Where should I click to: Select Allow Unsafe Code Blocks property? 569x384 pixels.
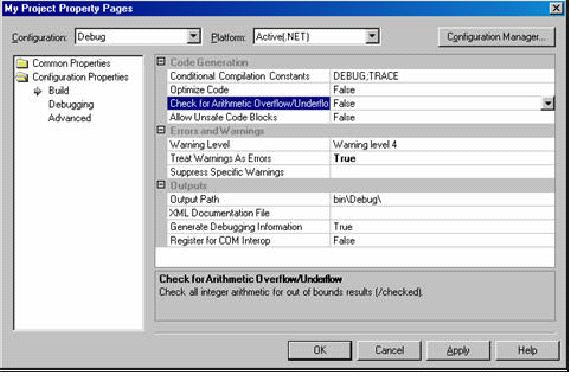(x=249, y=117)
